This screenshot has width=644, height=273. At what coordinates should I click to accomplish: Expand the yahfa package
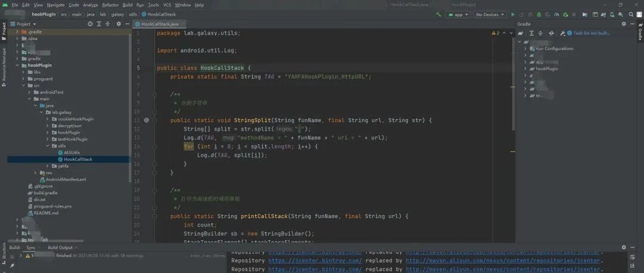(48, 166)
